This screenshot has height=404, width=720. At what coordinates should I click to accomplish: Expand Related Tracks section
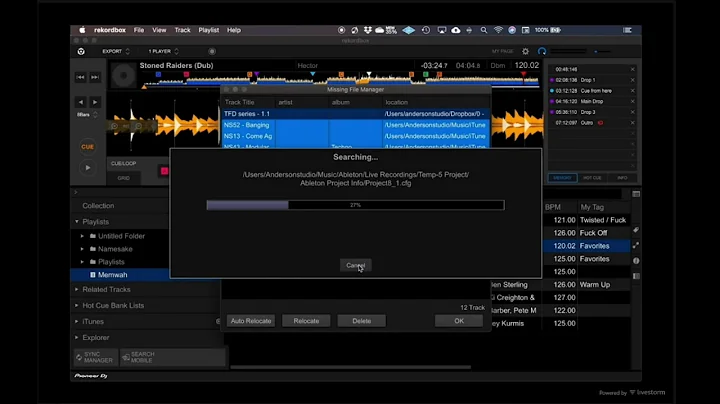coord(77,290)
